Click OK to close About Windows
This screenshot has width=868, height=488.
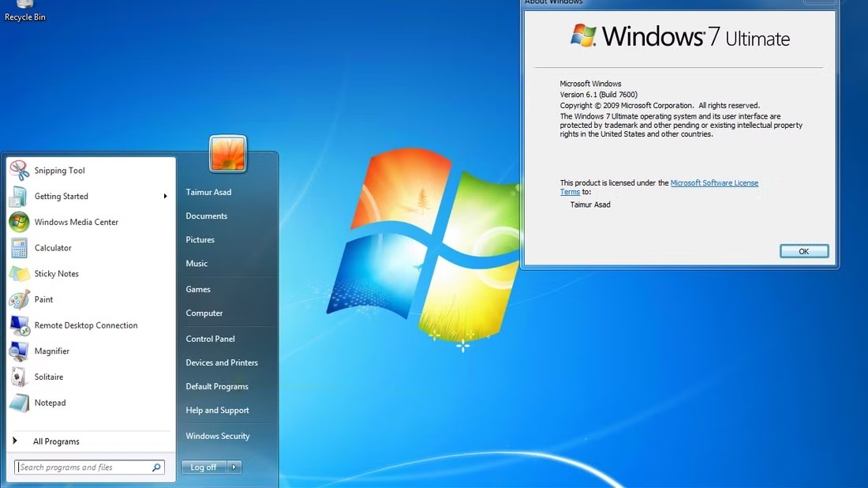click(803, 250)
